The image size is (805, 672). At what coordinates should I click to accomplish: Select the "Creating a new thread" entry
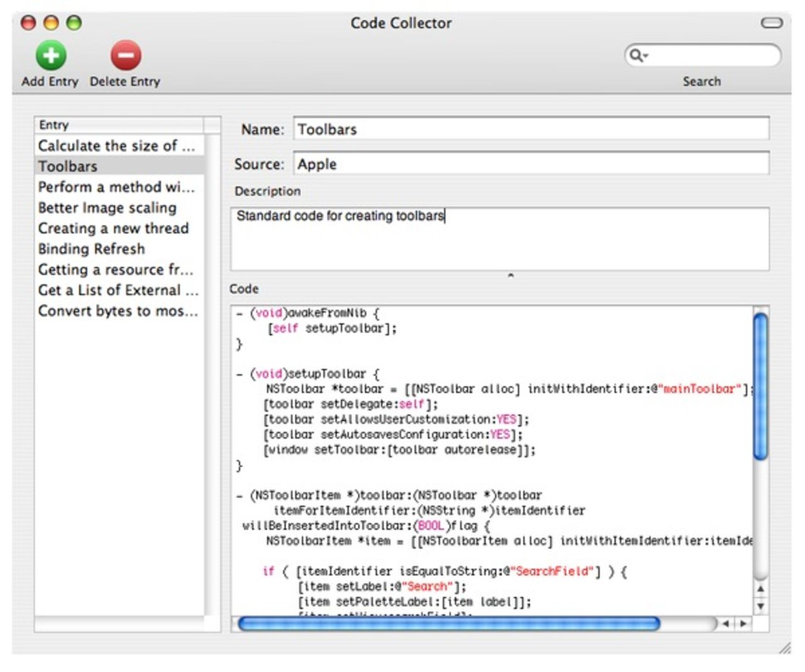click(x=113, y=228)
